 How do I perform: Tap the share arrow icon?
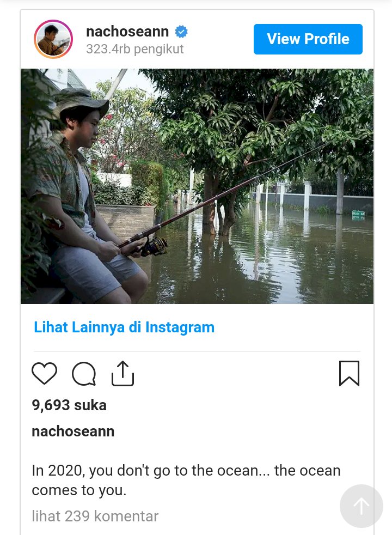122,374
